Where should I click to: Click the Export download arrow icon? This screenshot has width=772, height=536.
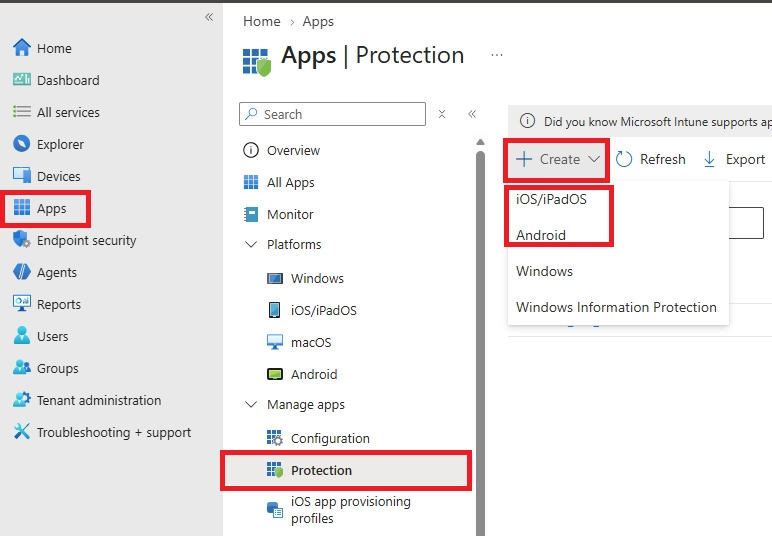[x=709, y=159]
